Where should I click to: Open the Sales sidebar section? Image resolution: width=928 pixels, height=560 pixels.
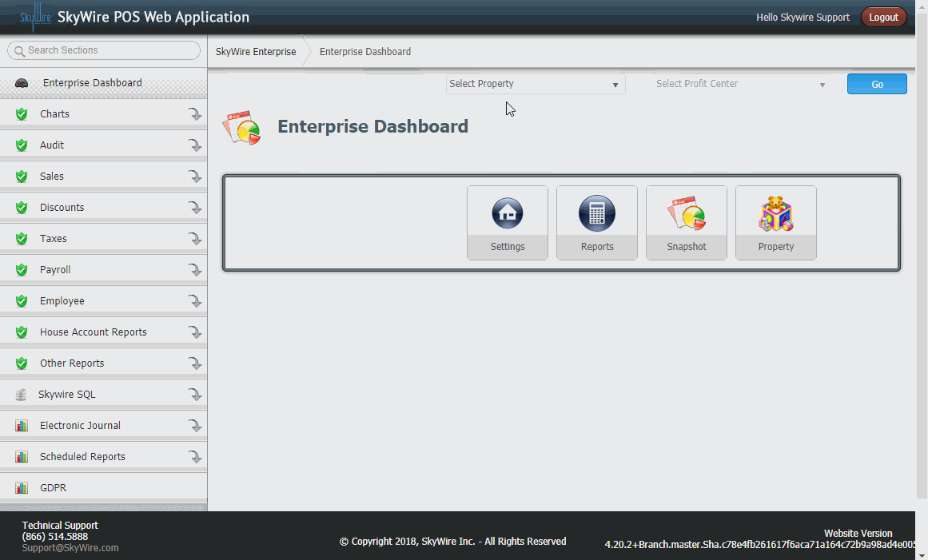(104, 177)
